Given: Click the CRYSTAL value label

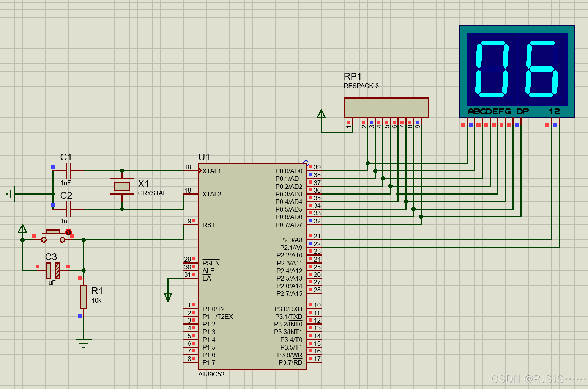Looking at the screenshot, I should 152,193.
